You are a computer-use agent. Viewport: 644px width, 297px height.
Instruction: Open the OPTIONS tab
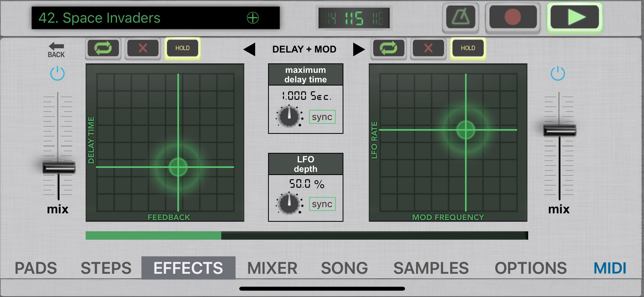(x=531, y=268)
